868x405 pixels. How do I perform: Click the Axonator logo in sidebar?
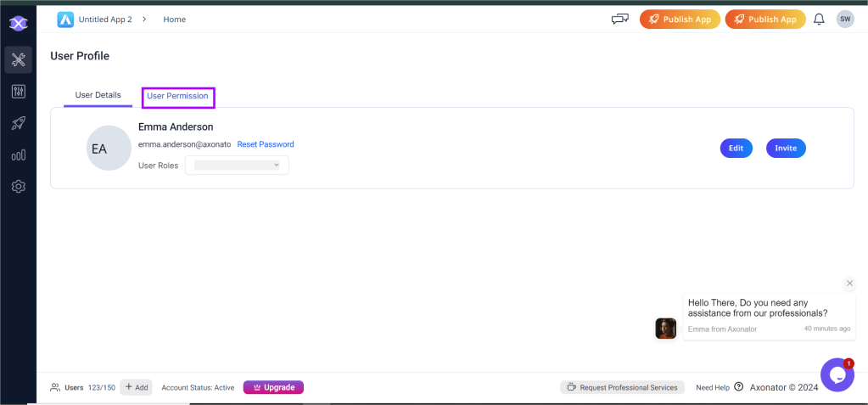(x=18, y=23)
